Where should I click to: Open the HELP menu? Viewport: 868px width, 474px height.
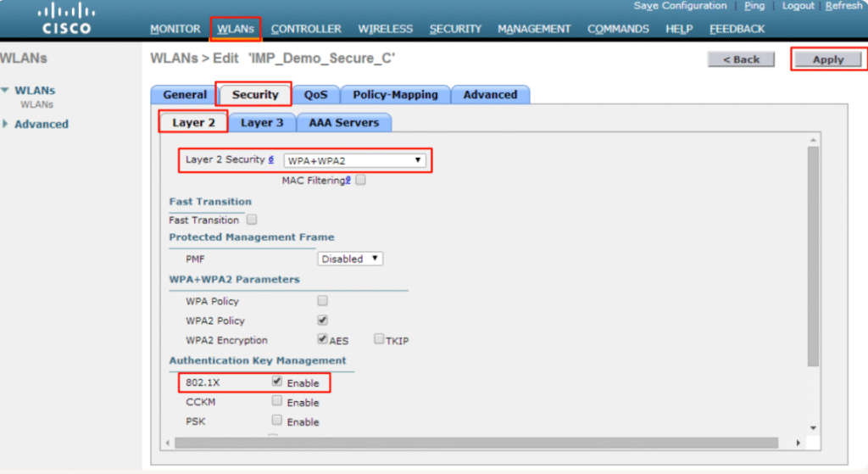[679, 29]
